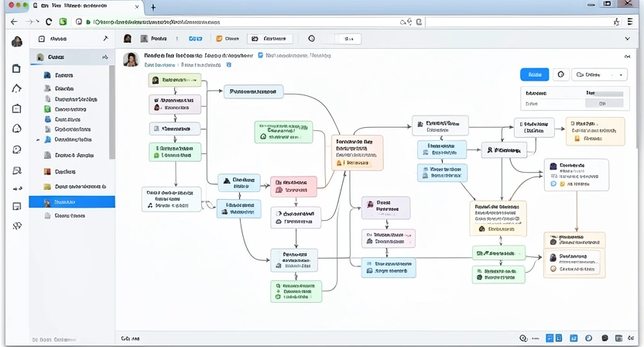The width and height of the screenshot is (644, 347).
Task: Click the blue primary button above the canvas
Action: pyautogui.click(x=533, y=75)
